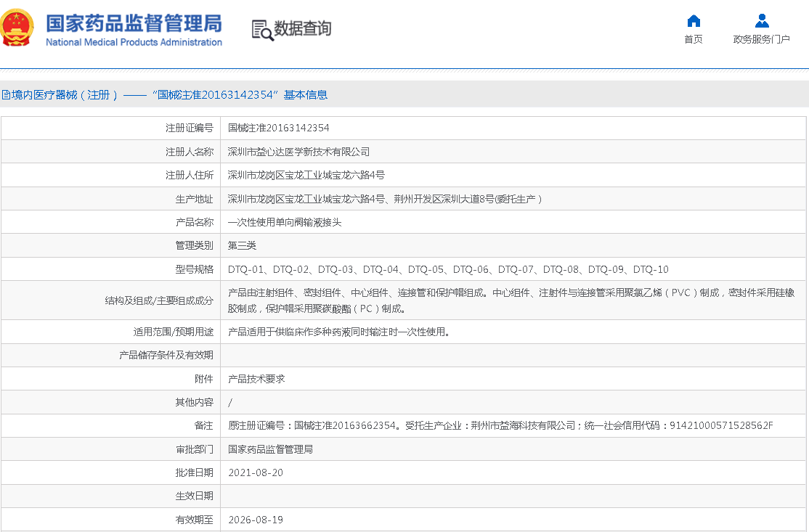The image size is (809, 532).
Task: Select the 第三类 value
Action: click(x=242, y=245)
